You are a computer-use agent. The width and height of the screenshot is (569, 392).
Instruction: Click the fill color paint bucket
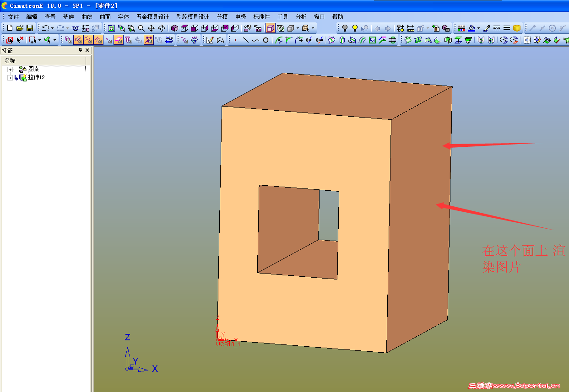point(471,28)
